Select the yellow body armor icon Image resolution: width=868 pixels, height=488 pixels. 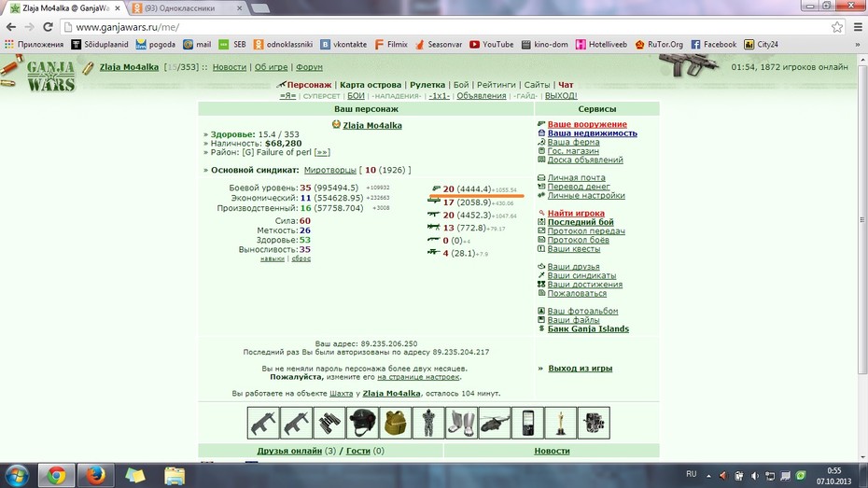click(x=395, y=423)
